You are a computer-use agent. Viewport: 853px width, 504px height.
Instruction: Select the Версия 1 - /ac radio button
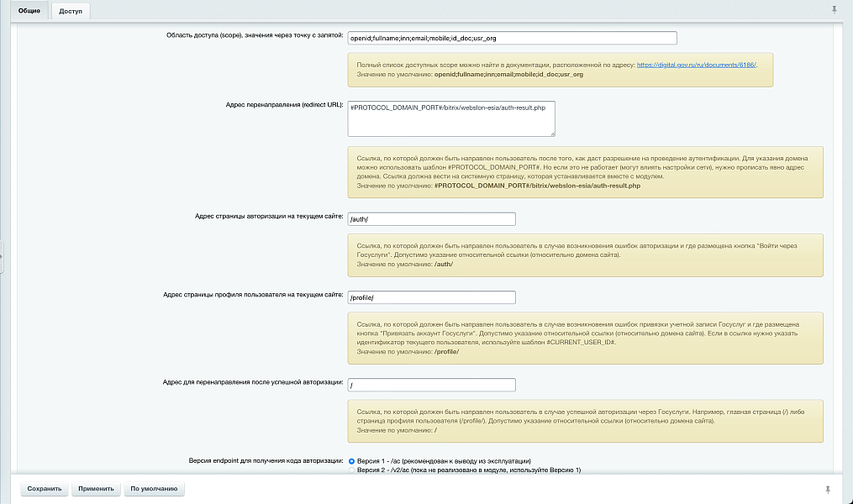pos(352,461)
